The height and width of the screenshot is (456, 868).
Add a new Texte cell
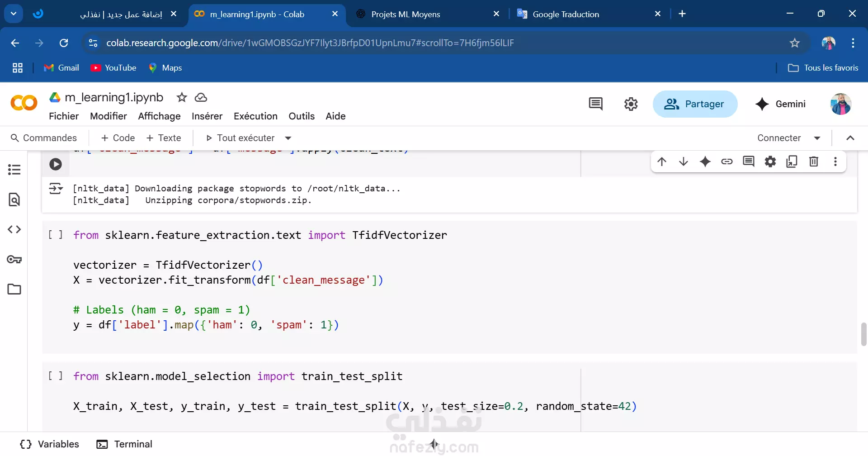click(x=164, y=138)
